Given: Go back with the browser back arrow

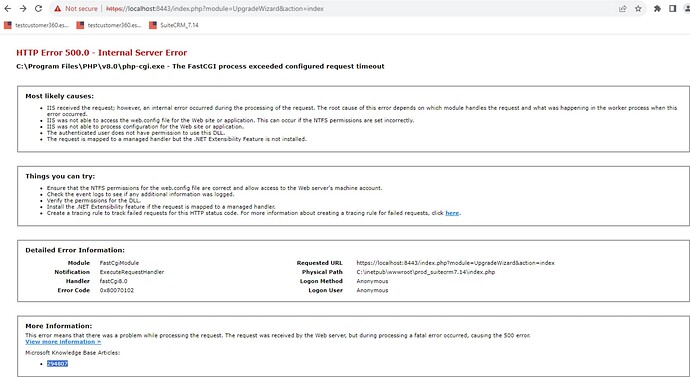Looking at the screenshot, I should [7, 9].
